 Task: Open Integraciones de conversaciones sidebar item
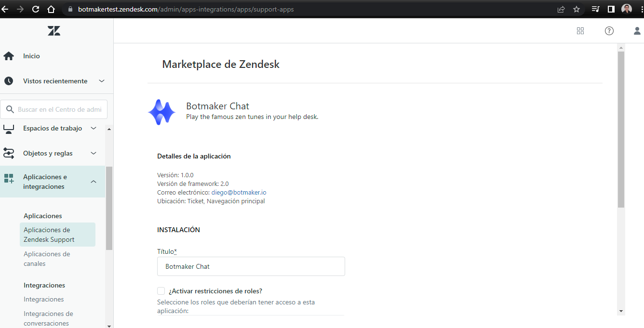click(48, 318)
